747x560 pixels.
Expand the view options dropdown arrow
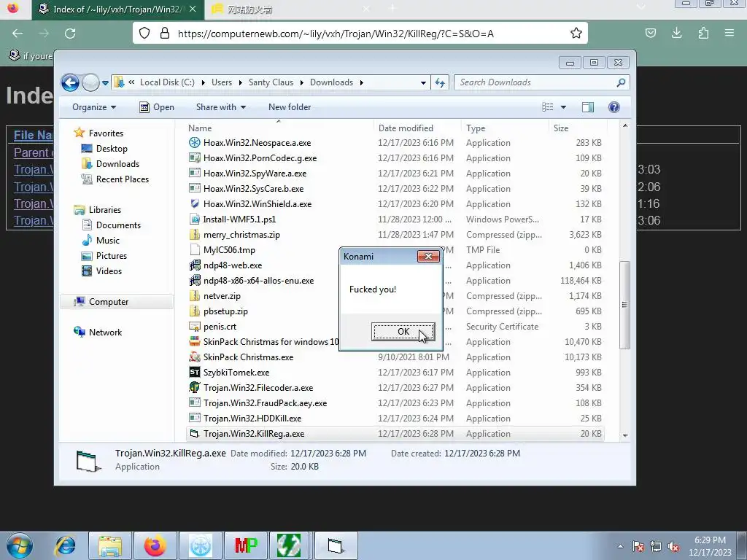click(564, 107)
